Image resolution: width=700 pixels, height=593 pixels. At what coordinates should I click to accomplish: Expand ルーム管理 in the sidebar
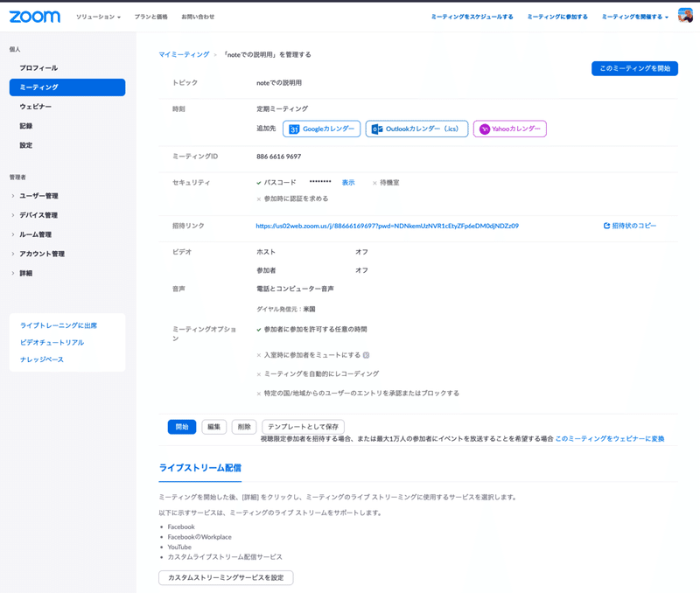click(35, 234)
